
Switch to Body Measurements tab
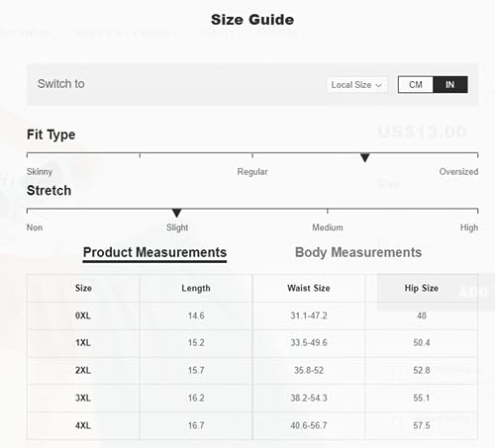[358, 252]
